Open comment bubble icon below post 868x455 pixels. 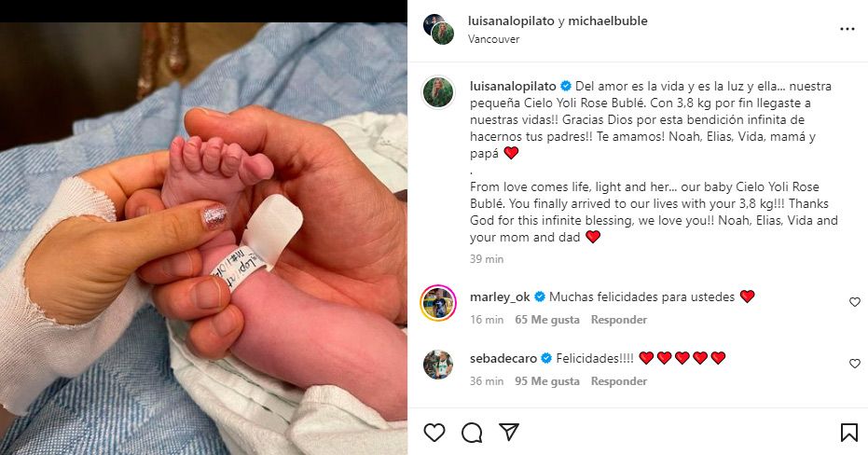coord(472,433)
